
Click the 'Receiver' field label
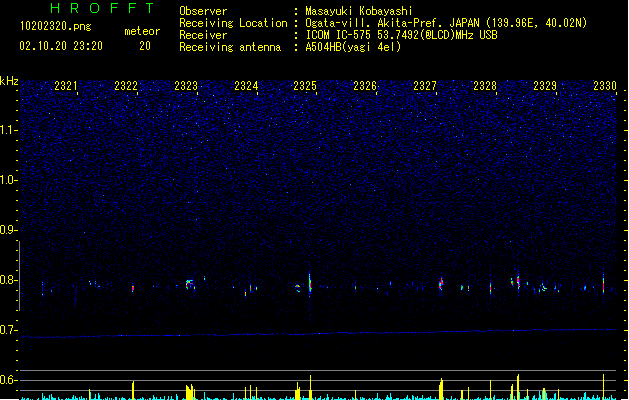(x=203, y=35)
